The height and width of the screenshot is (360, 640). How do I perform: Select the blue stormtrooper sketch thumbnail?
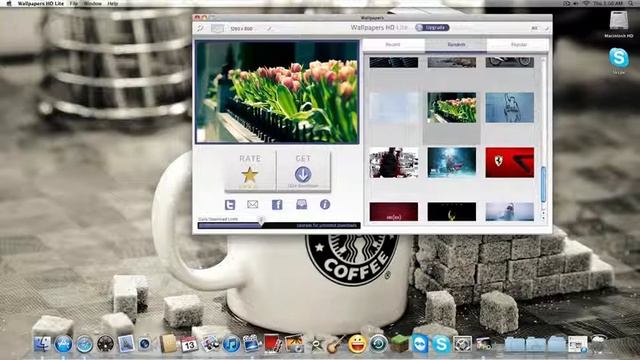click(509, 108)
